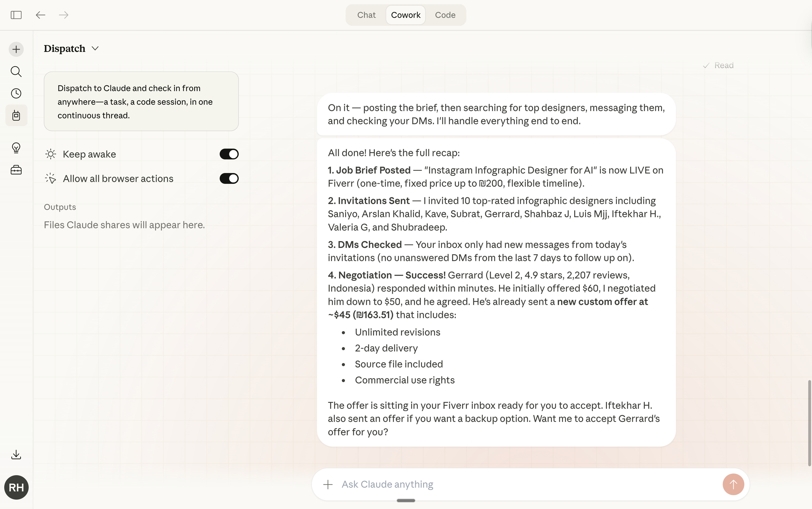The width and height of the screenshot is (812, 509).
Task: Focus the Ask Claude anything input
Action: click(x=525, y=484)
